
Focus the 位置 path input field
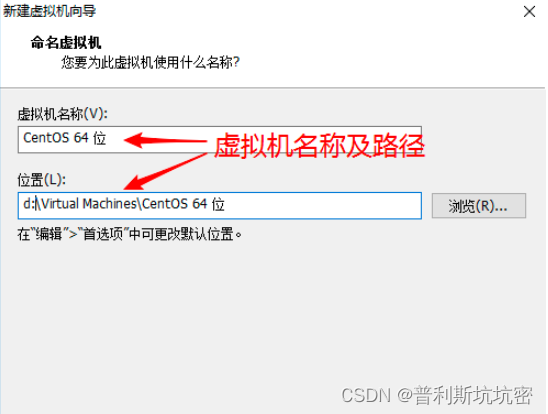[219, 205]
